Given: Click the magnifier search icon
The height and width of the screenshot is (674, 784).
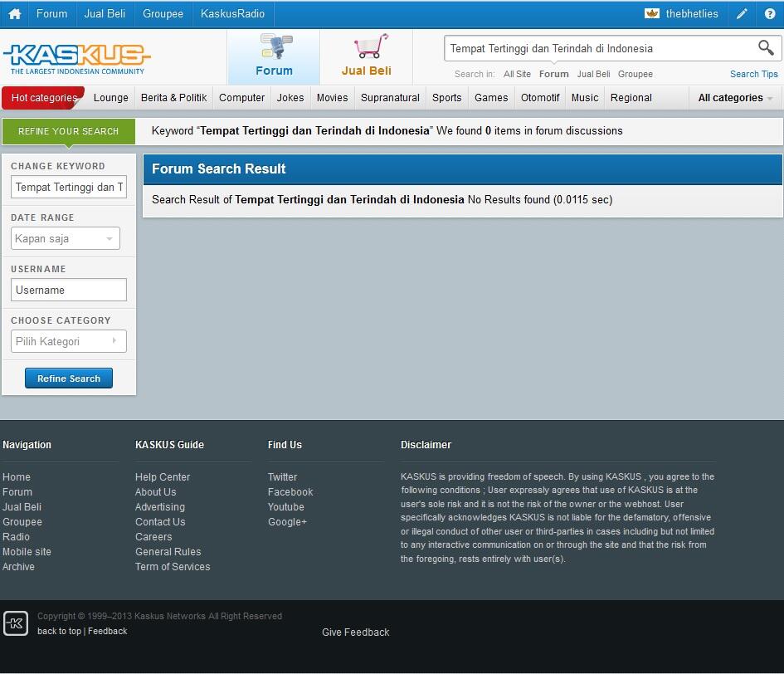Looking at the screenshot, I should coord(766,47).
